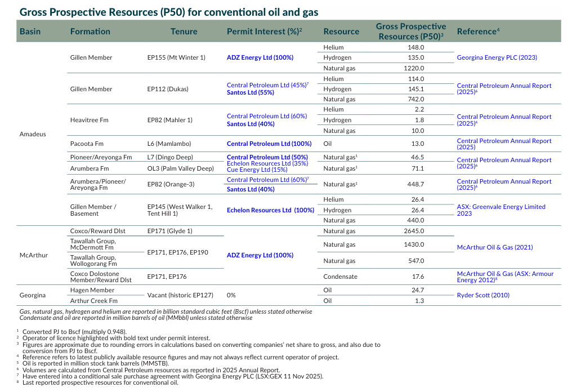
Task: Click the 'Pacoota Fm' formation cell
Action: pyautogui.click(x=87, y=144)
